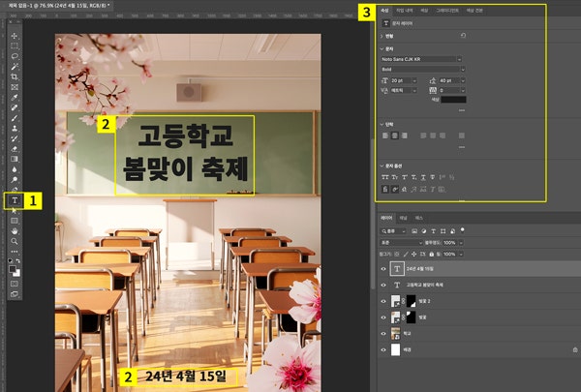The width and height of the screenshot is (581, 392).
Task: Toggle lock position for the layer
Action: pyautogui.click(x=413, y=255)
